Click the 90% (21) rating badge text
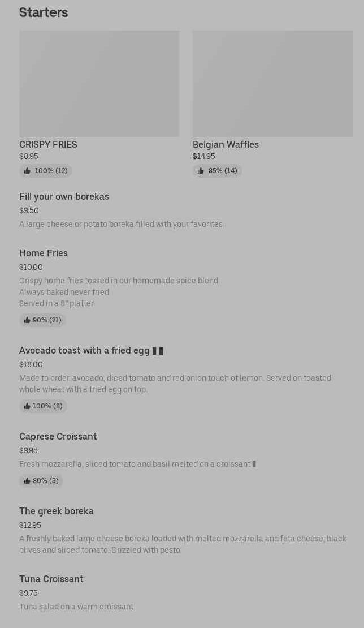The width and height of the screenshot is (364, 628). coord(47,320)
